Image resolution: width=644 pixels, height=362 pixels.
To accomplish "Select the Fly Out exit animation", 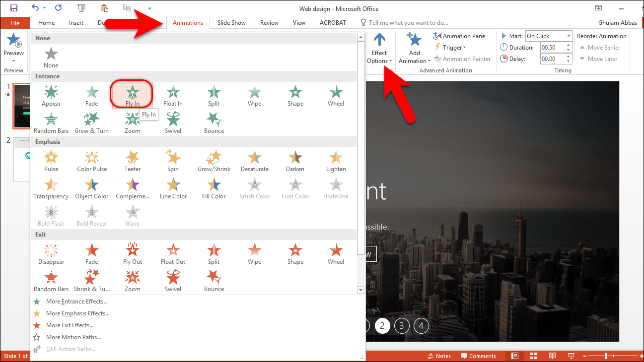I will [132, 253].
